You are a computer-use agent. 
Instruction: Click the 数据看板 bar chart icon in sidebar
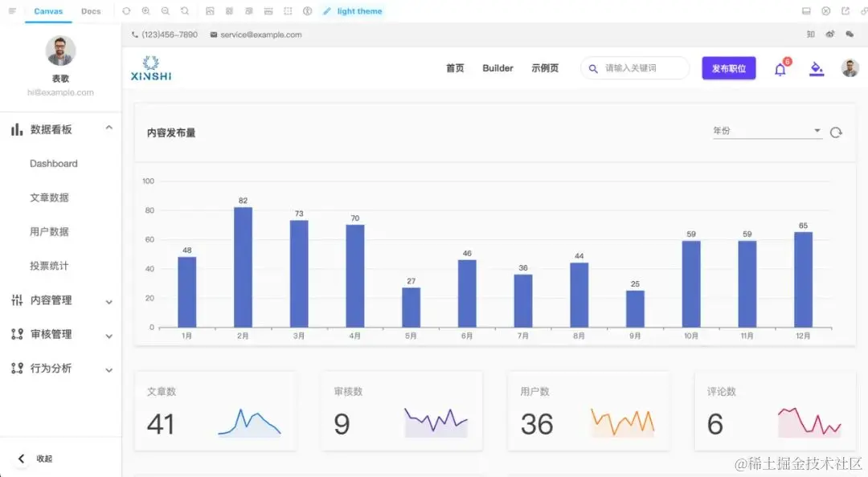point(17,128)
